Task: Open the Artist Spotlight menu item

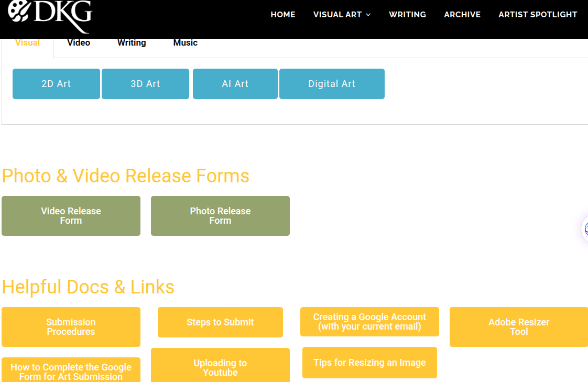Action: [537, 15]
